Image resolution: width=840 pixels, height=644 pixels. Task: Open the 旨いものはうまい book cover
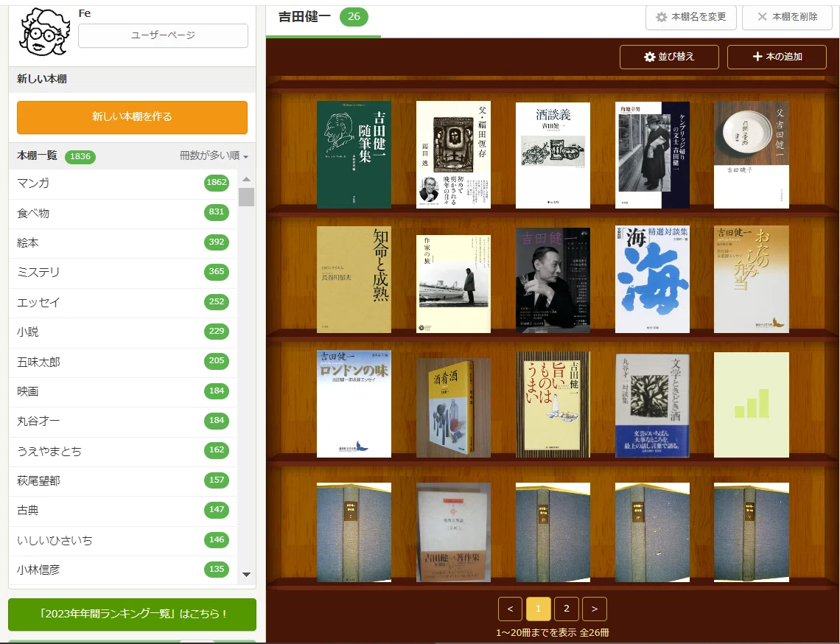[553, 405]
